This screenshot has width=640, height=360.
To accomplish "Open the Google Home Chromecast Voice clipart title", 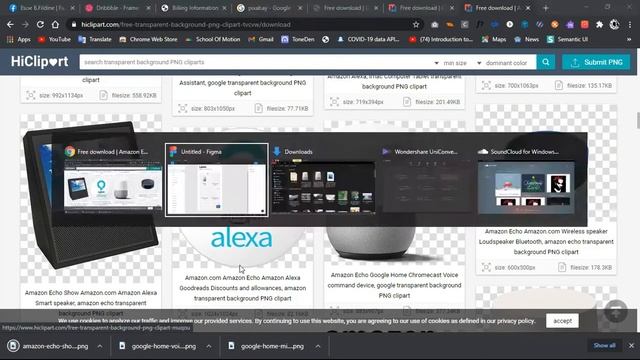I will pyautogui.click(x=394, y=285).
